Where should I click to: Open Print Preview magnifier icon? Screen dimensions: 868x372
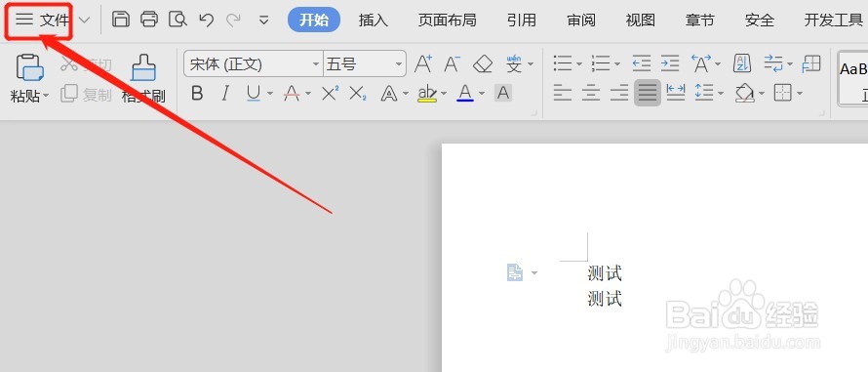coord(178,20)
